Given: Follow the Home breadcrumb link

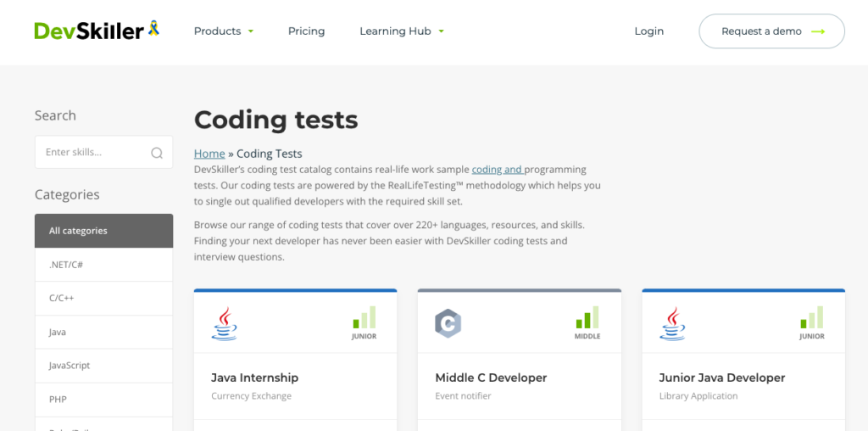Looking at the screenshot, I should coord(209,154).
